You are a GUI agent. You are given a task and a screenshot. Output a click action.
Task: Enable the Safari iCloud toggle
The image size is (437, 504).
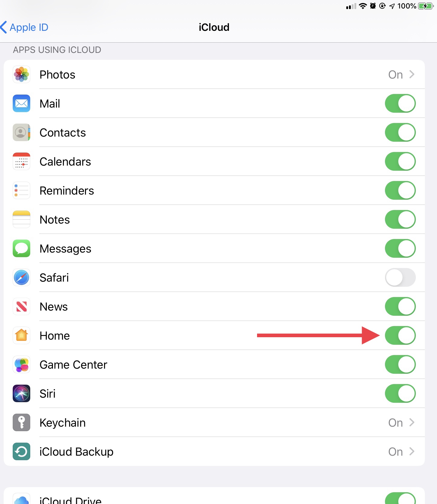point(400,277)
